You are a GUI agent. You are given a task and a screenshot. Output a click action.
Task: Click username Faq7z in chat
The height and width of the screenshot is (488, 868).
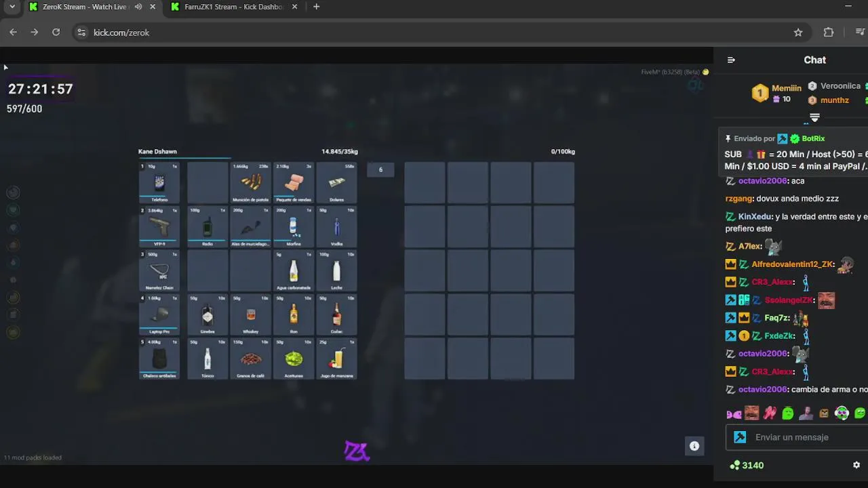pos(777,318)
